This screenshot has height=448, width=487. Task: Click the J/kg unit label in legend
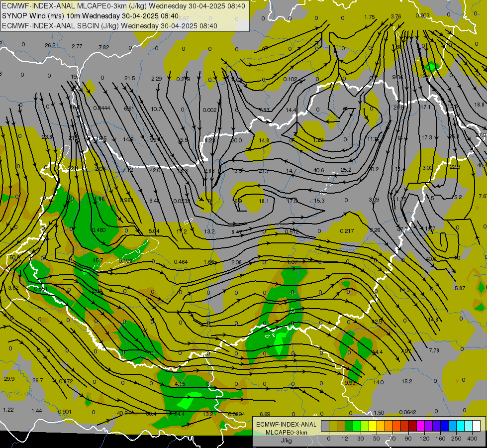coord(287,441)
